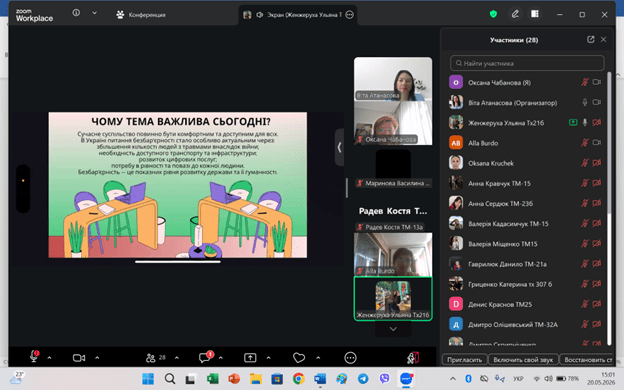Click avatar of Дмитро Олішевський ТМ-32А
Image resolution: width=624 pixels, height=390 pixels.
coord(456,324)
